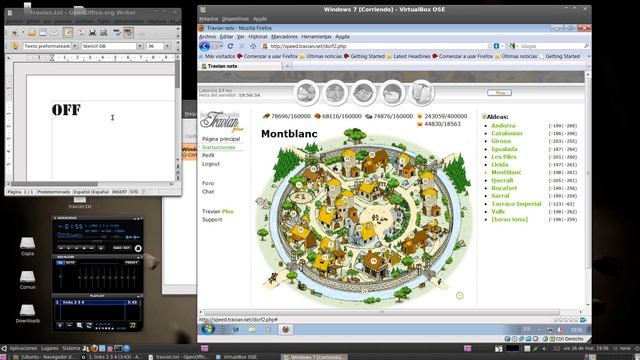The image size is (640, 360).
Task: Toggle INSERT mode in Writer status bar
Action: [119, 192]
